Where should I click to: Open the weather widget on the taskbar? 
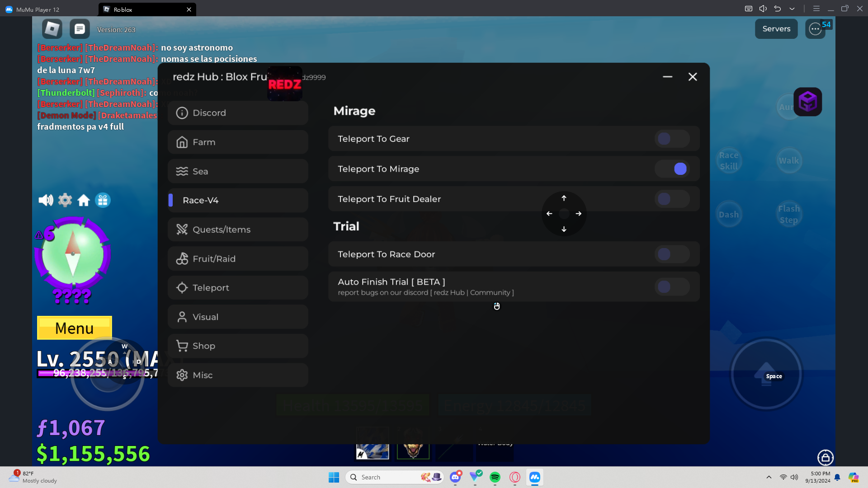34,477
